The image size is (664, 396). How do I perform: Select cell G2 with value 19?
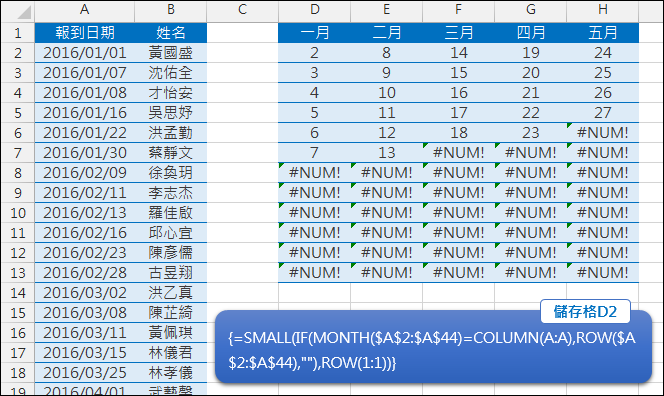tap(530, 53)
